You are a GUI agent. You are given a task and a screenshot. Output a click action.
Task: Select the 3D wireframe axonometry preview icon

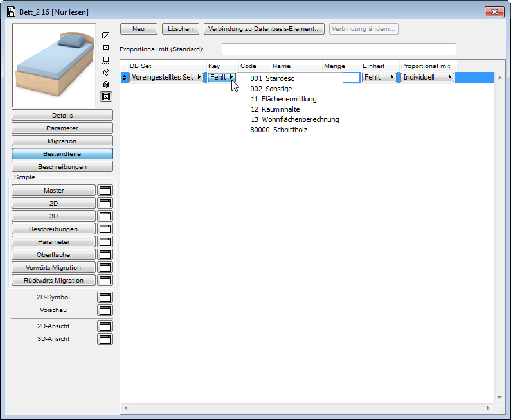[x=106, y=73]
